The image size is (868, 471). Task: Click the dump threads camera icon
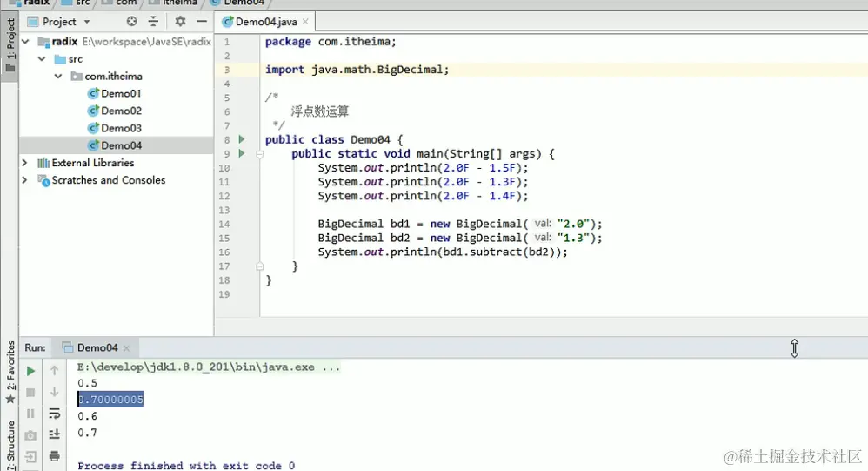[x=31, y=435]
